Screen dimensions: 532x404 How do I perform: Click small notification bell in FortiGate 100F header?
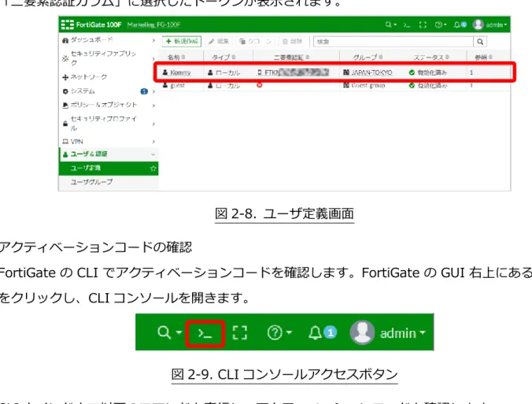(457, 24)
